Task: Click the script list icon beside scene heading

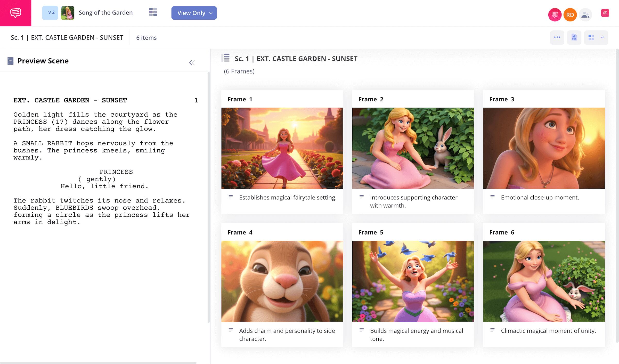Action: click(x=226, y=58)
